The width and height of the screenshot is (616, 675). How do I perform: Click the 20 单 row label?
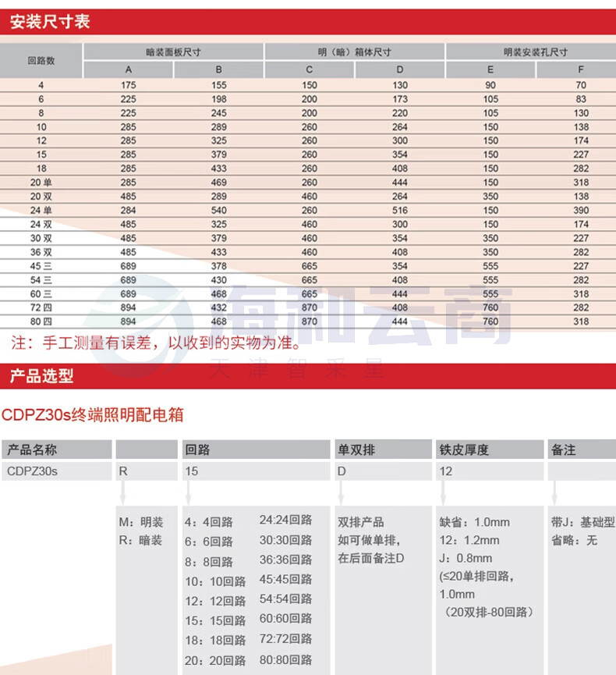coord(41,183)
